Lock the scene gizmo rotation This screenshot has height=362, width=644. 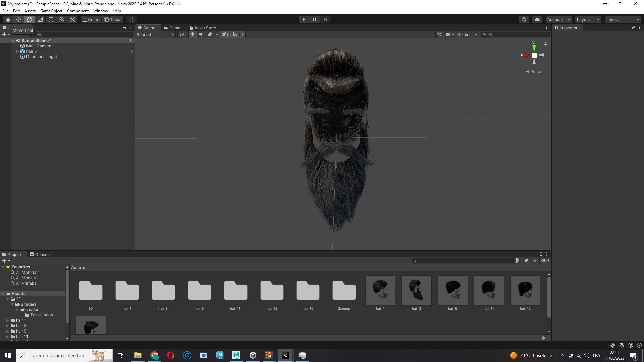point(545,44)
